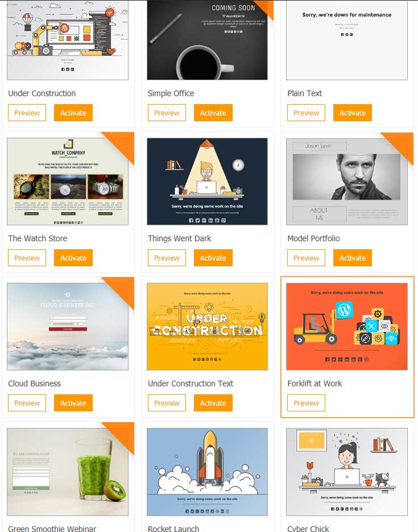418x532 pixels.
Task: Preview the Under Construction template
Action: point(27,113)
